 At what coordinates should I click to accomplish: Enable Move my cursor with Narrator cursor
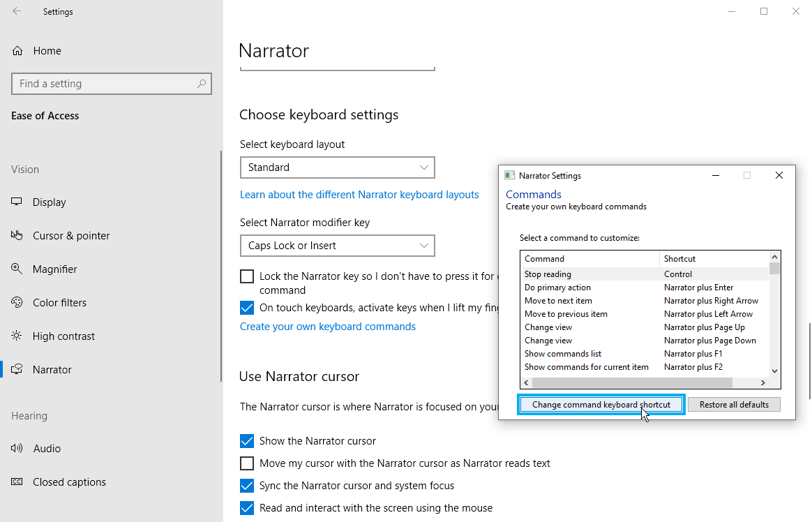[247, 463]
